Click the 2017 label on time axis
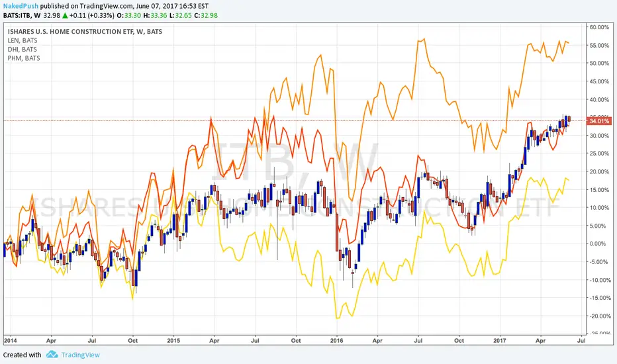Image resolution: width=617 pixels, height=364 pixels. 500,340
